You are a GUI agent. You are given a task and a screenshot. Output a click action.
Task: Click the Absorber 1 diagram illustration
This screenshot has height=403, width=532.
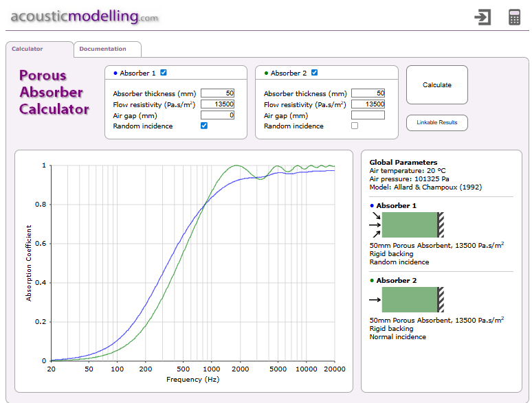[407, 224]
